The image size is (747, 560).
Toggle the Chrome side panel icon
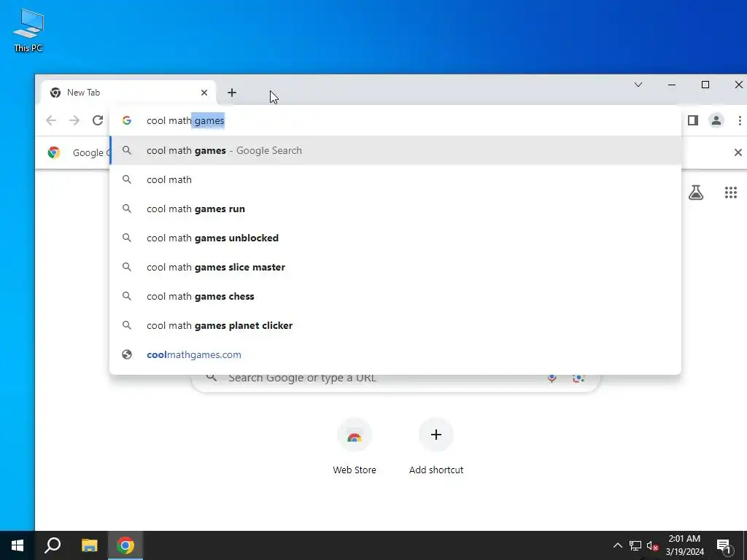click(693, 120)
